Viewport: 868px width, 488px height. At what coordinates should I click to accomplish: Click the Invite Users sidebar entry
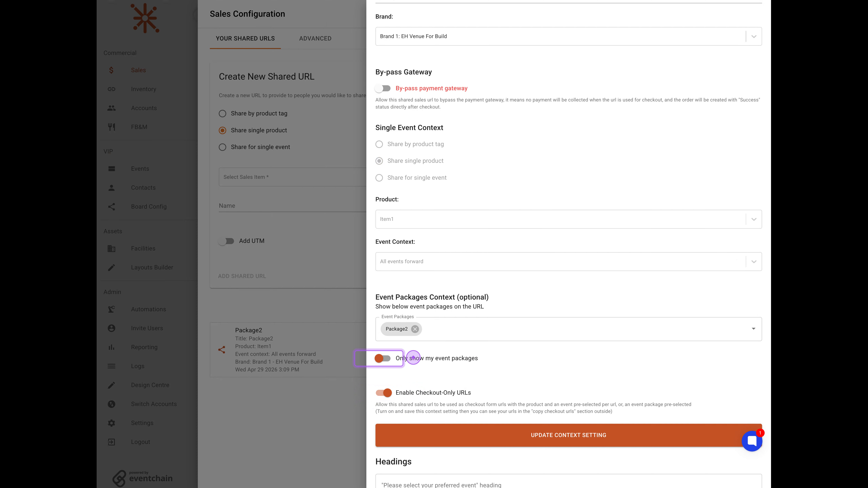coord(147,328)
